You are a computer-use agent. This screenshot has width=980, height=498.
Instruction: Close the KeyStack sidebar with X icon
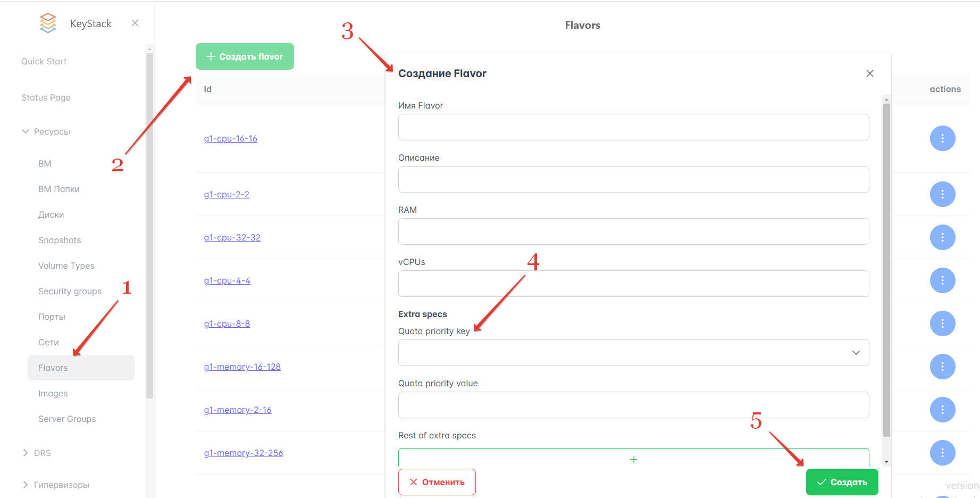point(135,23)
